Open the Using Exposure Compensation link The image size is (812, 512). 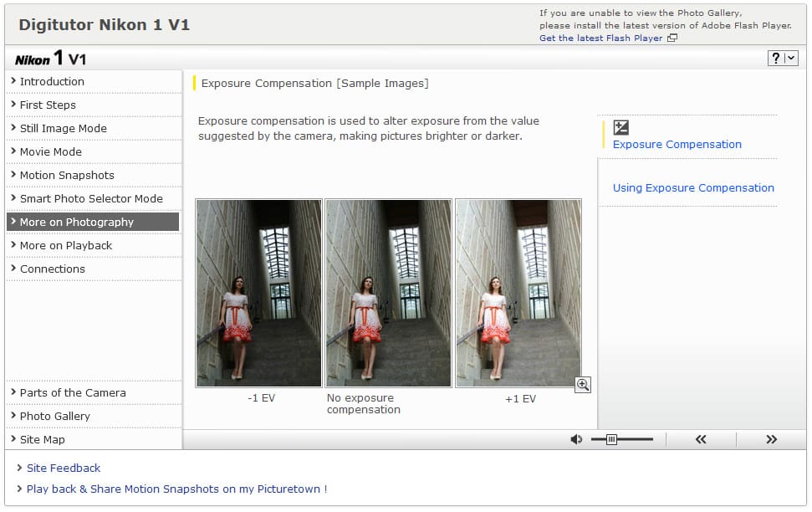[x=693, y=188]
